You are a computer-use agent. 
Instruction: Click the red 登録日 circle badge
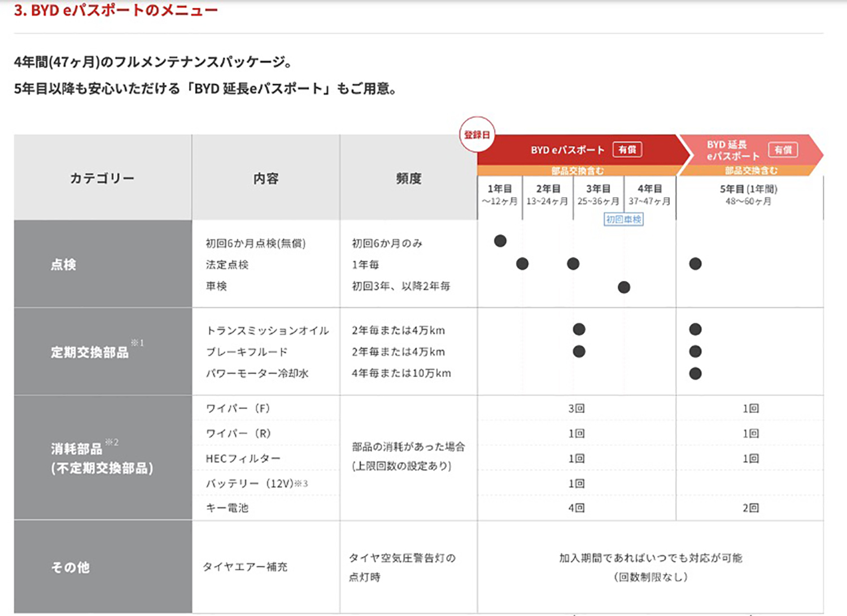tap(477, 134)
